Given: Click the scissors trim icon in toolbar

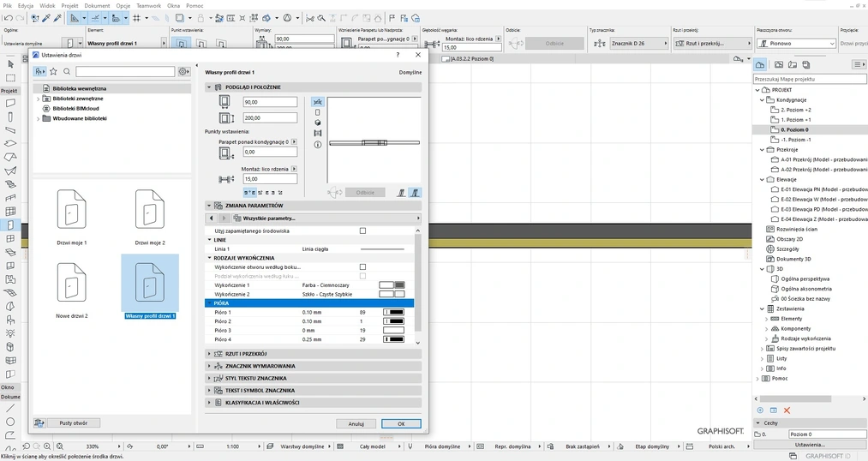Looking at the screenshot, I should (310, 18).
